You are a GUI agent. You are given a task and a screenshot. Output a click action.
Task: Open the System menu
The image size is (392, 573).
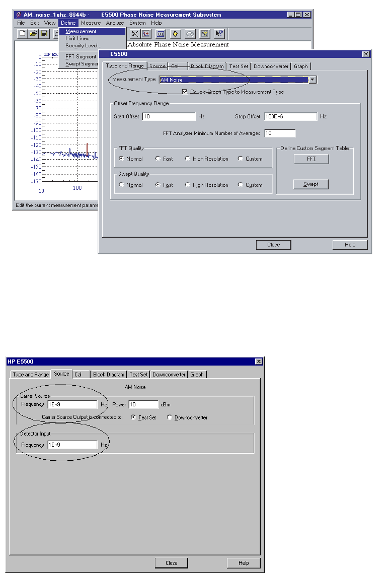click(x=137, y=23)
